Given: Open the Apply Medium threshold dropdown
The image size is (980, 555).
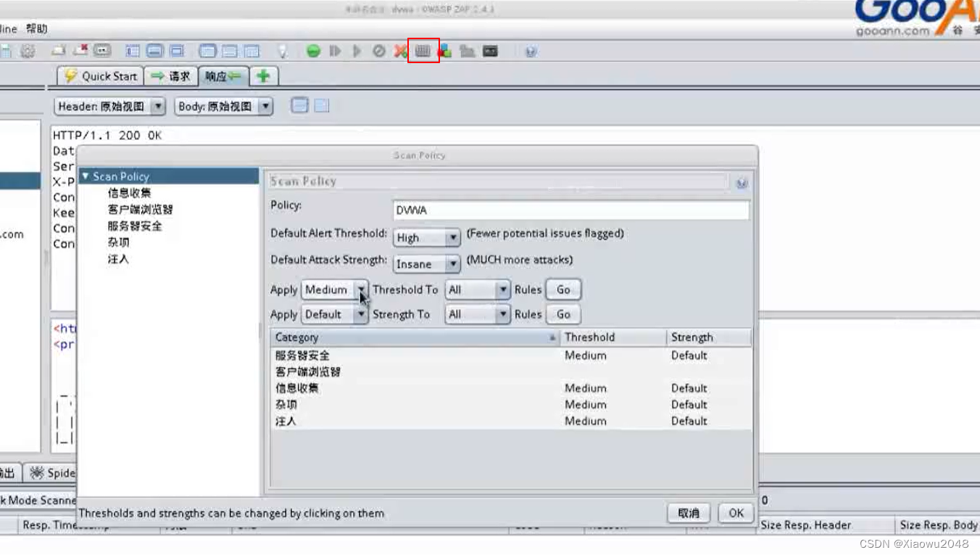Looking at the screenshot, I should point(335,289).
